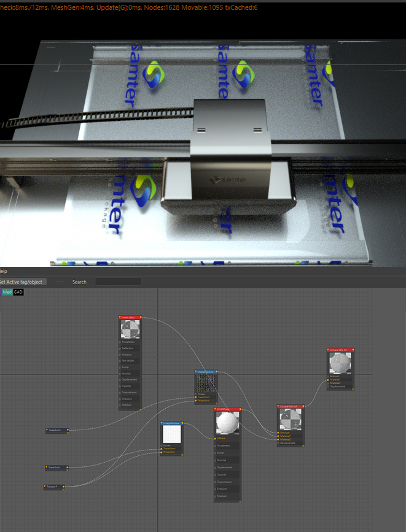Collapse the Texture Projection node
Image resolution: width=406 pixels, height=532 pixels.
[45, 487]
